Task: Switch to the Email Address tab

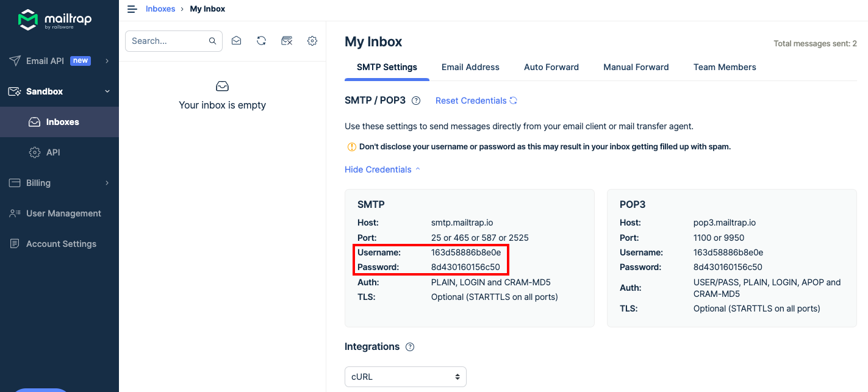Action: [x=470, y=67]
